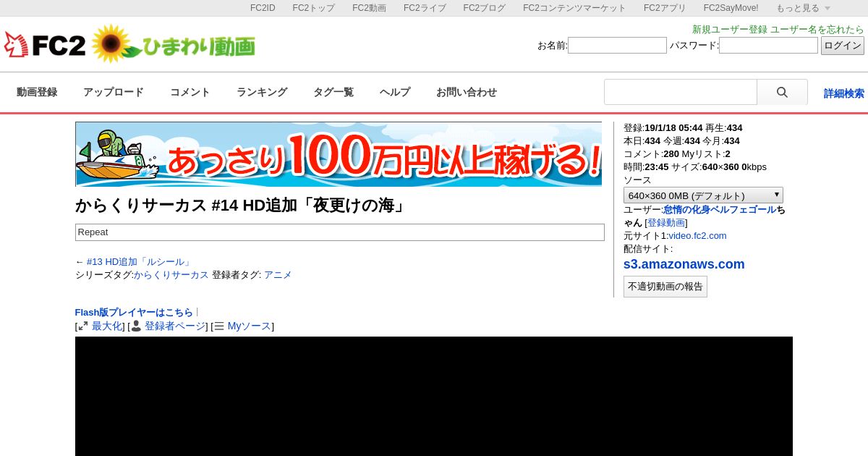
Task: Click Myソース link
Action: (x=249, y=326)
